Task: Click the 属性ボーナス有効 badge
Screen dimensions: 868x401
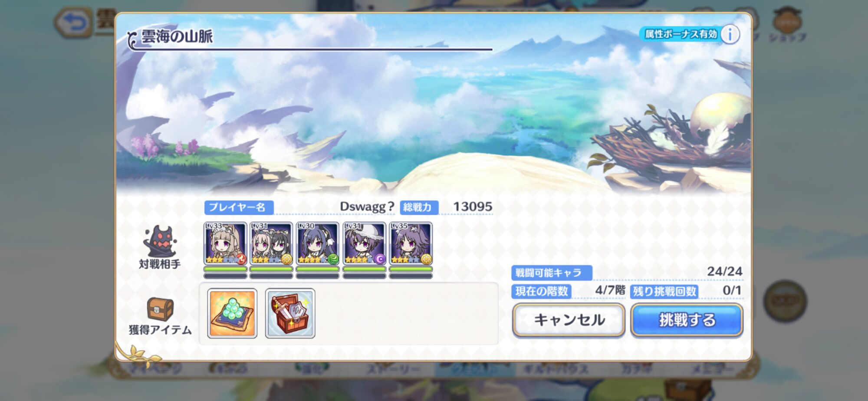Action: [x=680, y=34]
